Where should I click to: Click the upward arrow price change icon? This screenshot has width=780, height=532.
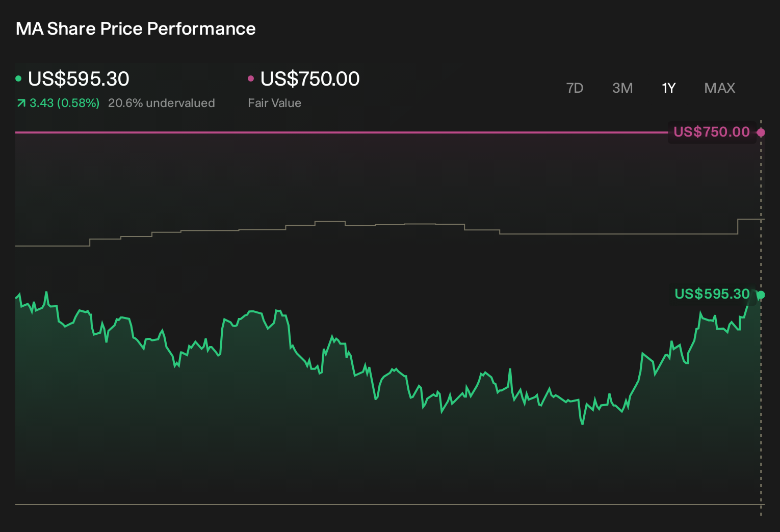tap(21, 103)
